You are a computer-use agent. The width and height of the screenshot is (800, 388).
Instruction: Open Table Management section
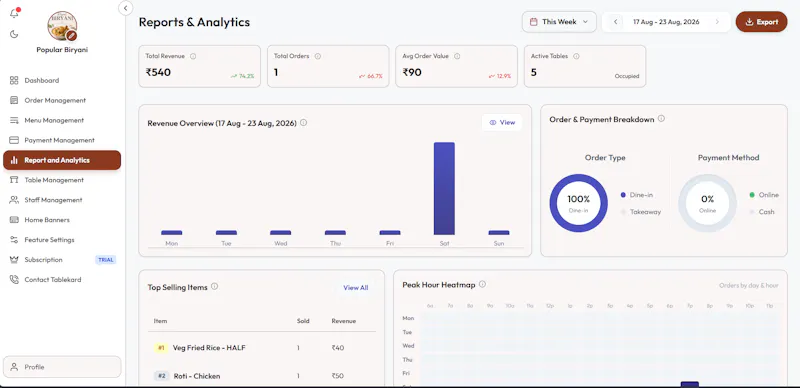click(x=62, y=180)
